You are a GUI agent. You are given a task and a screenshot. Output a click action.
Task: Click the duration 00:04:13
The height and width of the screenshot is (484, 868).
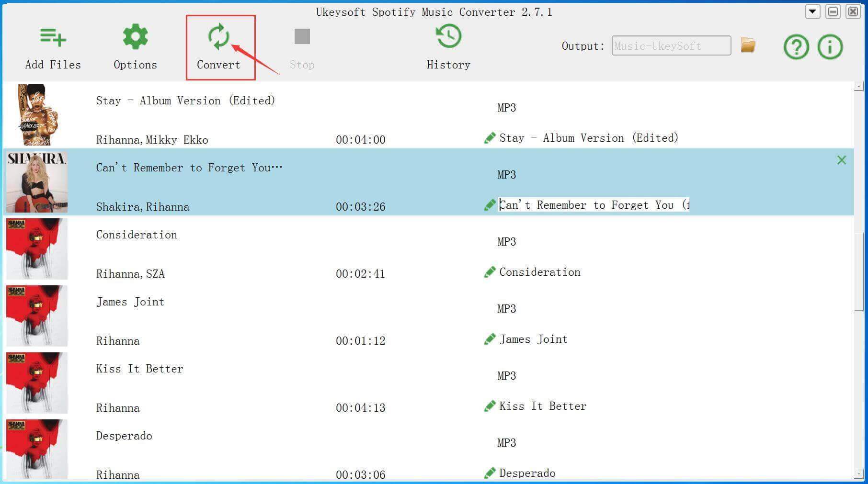click(x=360, y=408)
